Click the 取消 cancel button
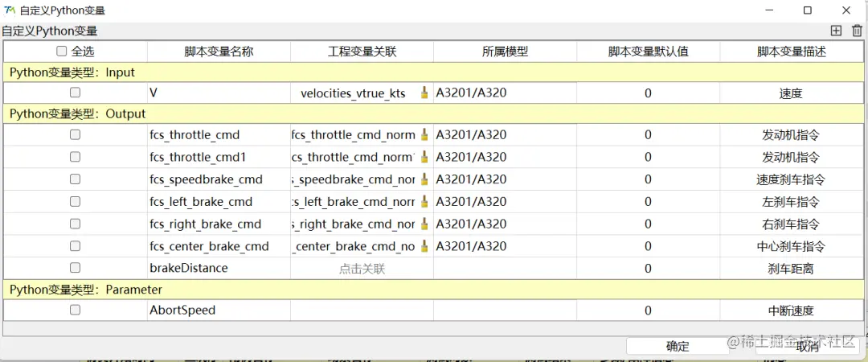This screenshot has width=868, height=362. tap(808, 347)
